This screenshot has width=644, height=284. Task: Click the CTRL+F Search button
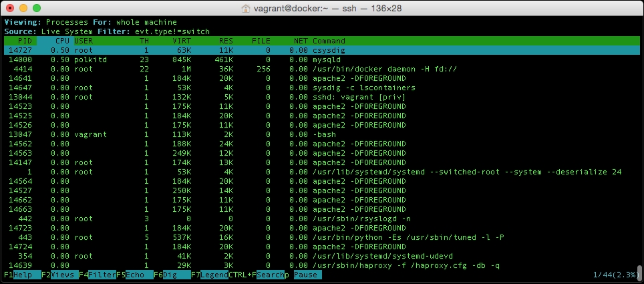(257, 275)
